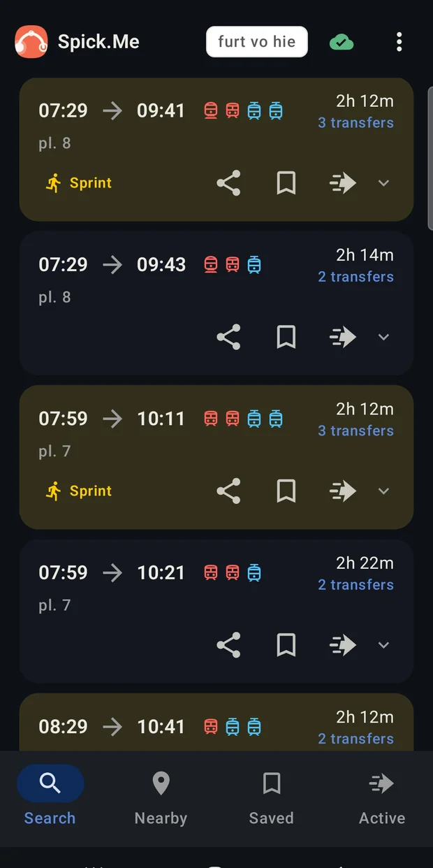Start the 07:29 to 09:43 trip as active
The image size is (433, 868).
343,337
